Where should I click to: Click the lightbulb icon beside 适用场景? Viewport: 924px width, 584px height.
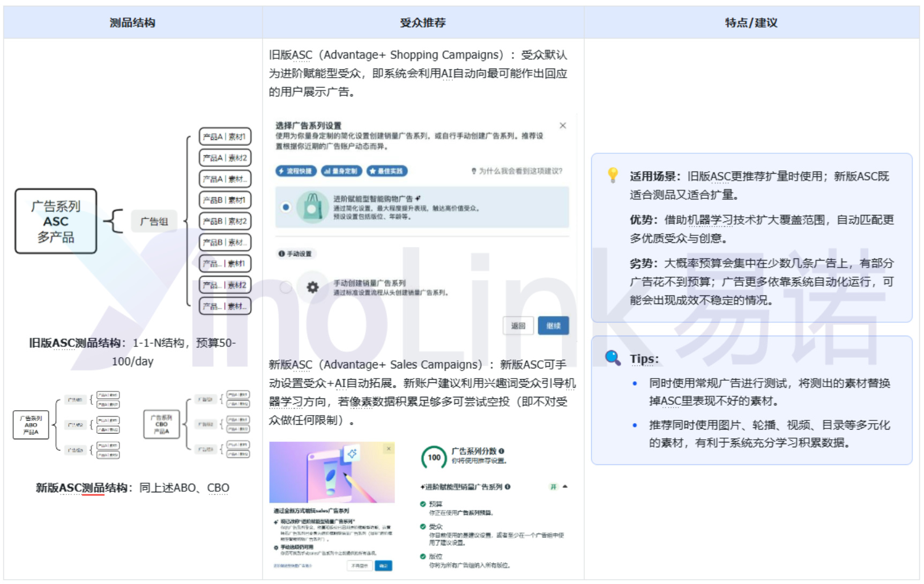613,175
